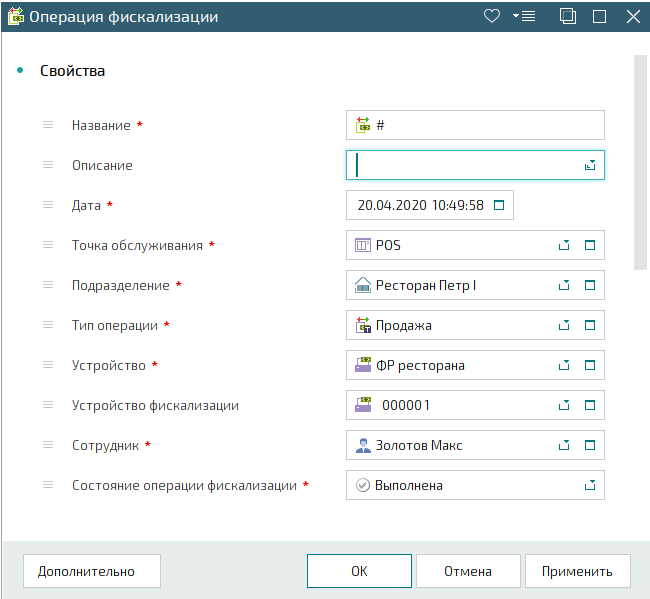The height and width of the screenshot is (599, 650).
Task: Grab the drag handle beside Сотрудник row
Action: [48, 445]
